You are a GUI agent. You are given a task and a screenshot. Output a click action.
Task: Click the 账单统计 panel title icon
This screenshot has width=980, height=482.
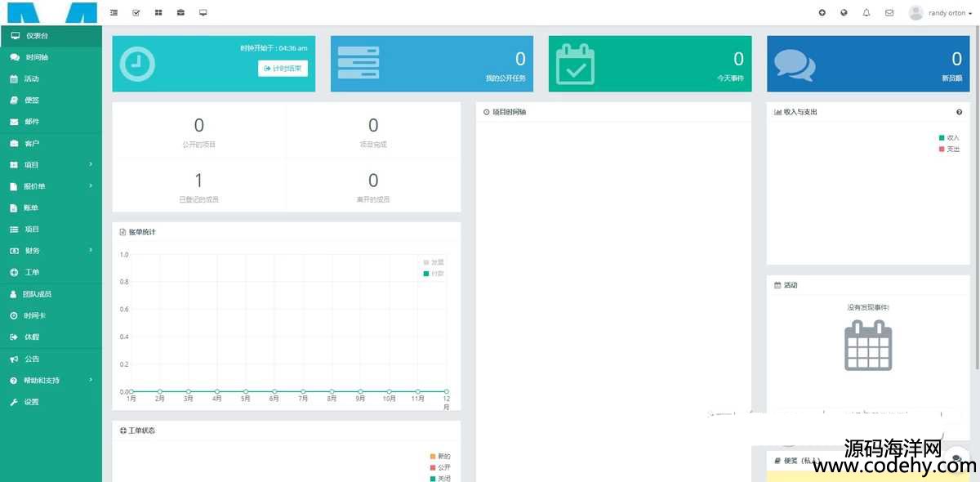(122, 232)
